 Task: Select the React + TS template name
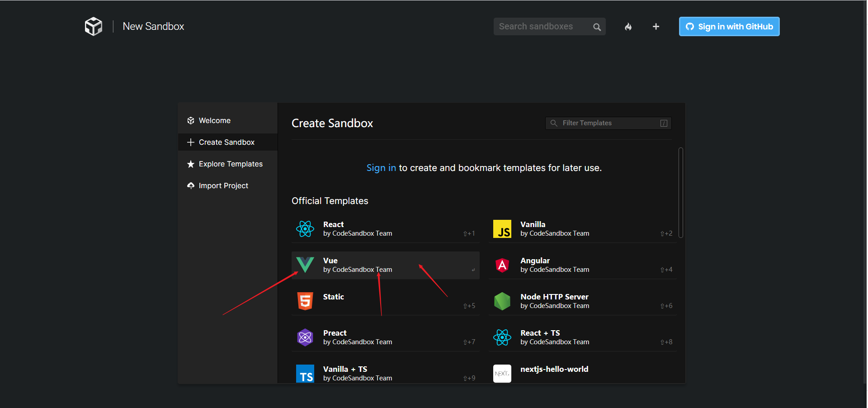click(x=540, y=333)
